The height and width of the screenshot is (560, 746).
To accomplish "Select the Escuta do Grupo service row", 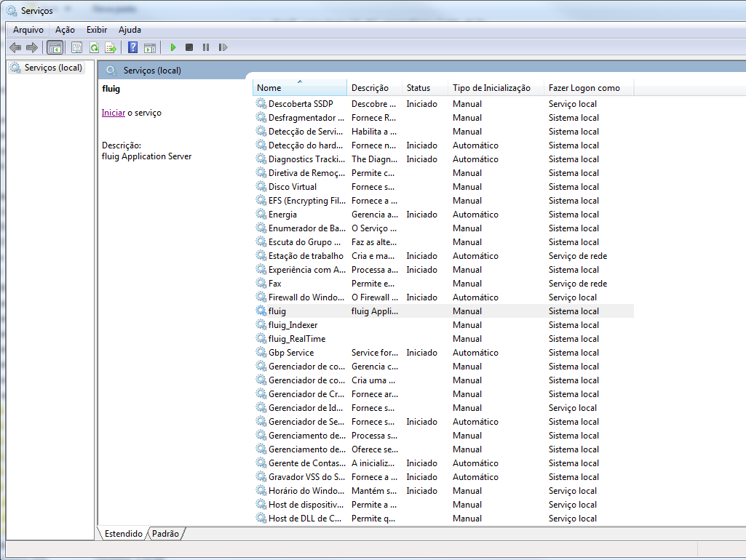I will [x=443, y=242].
